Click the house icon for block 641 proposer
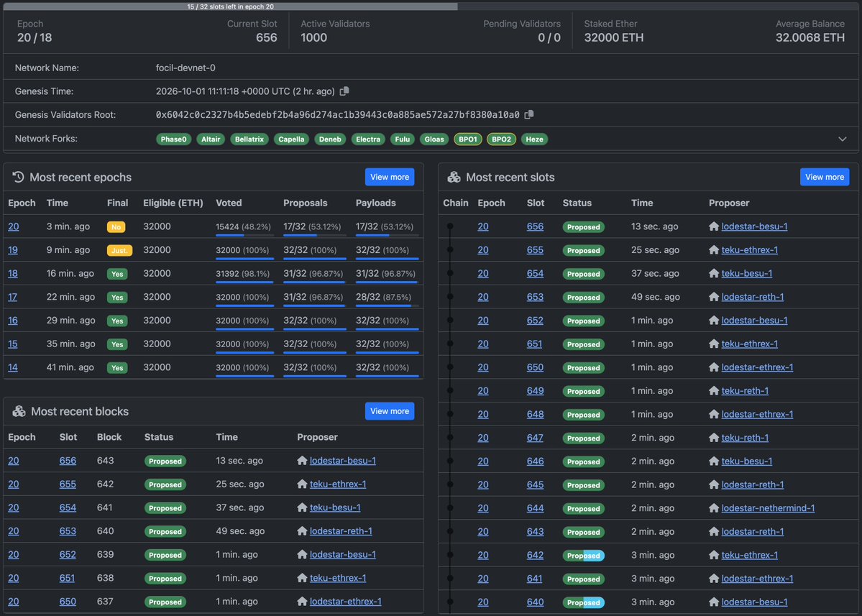Viewport: 862px width, 616px height. click(x=302, y=507)
